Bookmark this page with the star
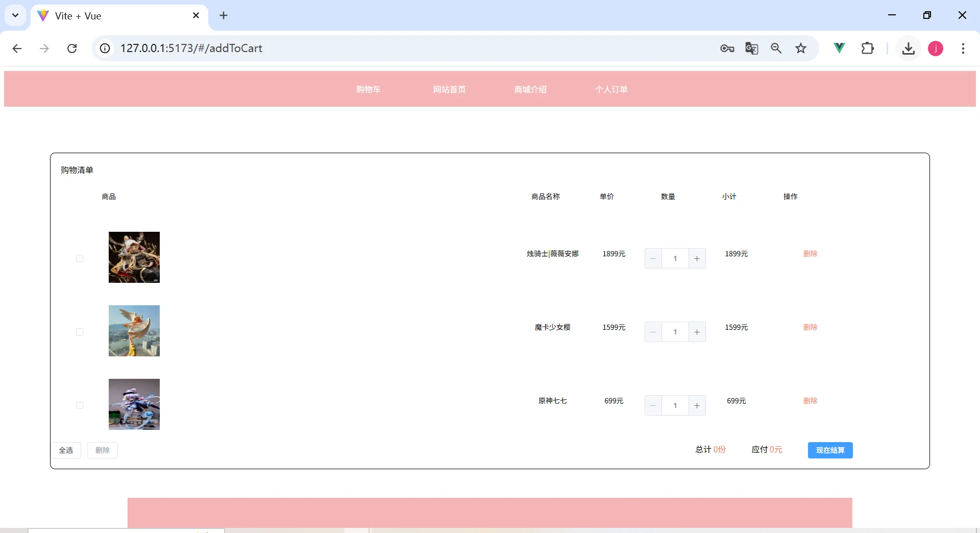Viewport: 980px width, 533px height. pos(801,49)
